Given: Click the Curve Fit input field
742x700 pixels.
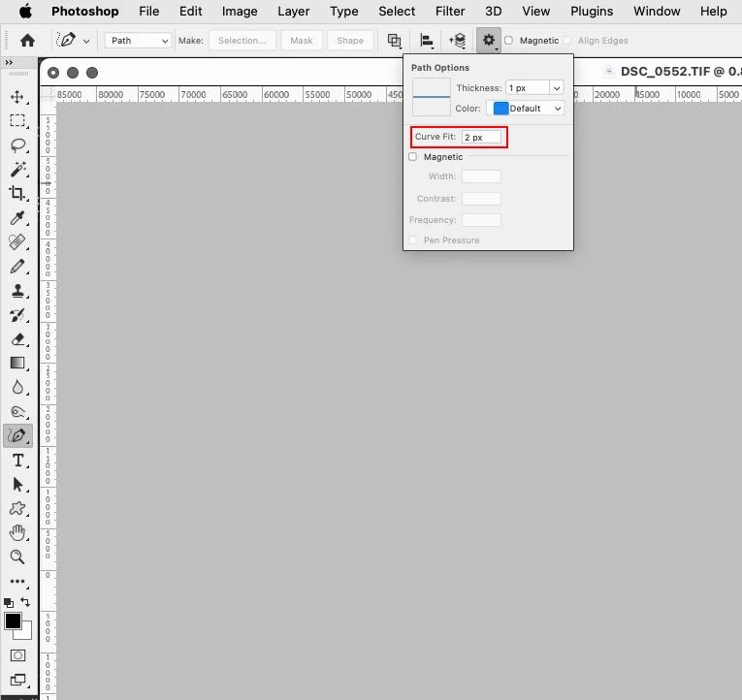Looking at the screenshot, I should [x=481, y=137].
